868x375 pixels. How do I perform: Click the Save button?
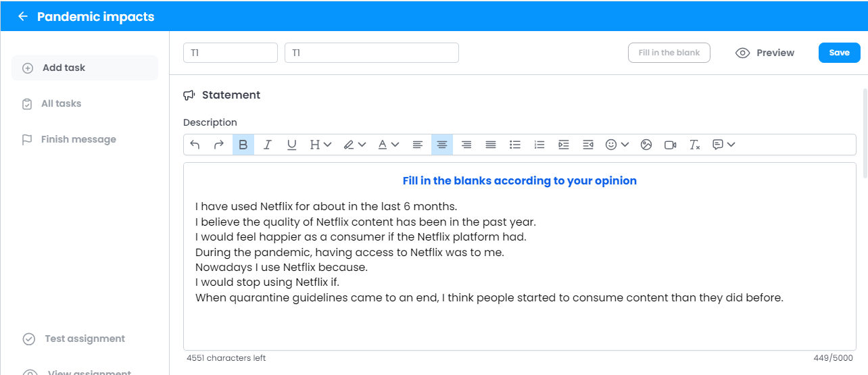839,53
